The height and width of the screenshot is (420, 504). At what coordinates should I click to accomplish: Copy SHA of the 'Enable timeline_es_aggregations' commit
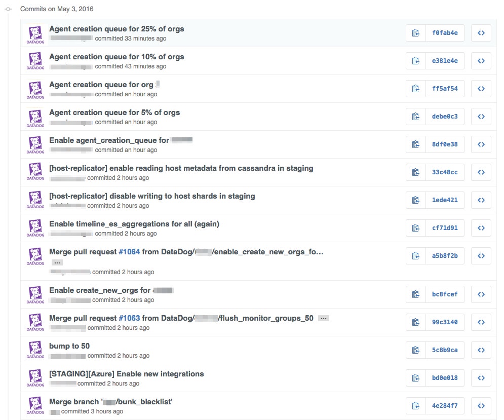pos(415,227)
